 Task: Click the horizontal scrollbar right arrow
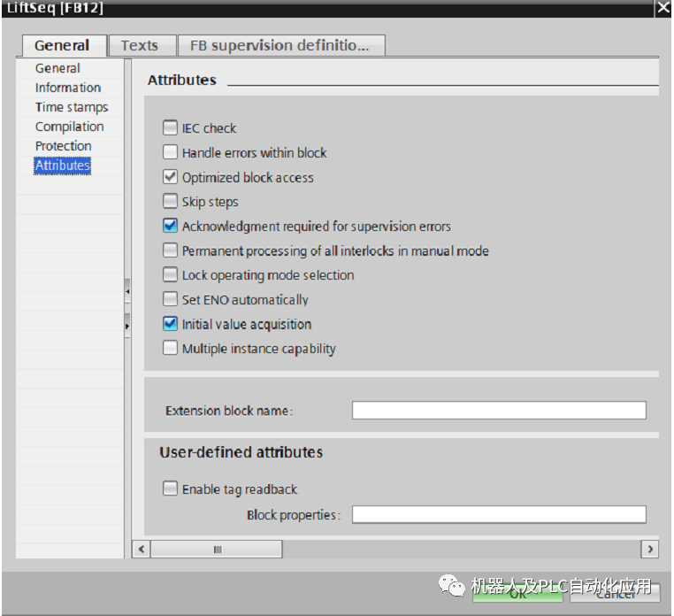(649, 550)
